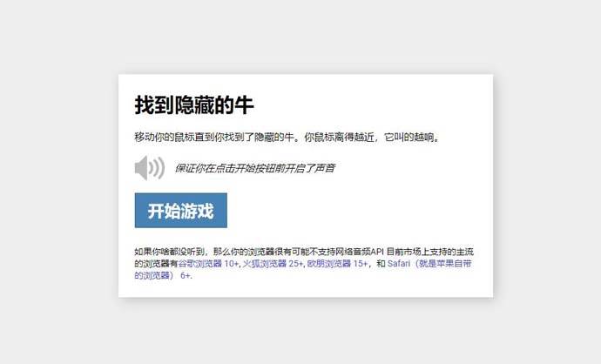Image resolution: width=601 pixels, height=364 pixels.
Task: Click the 的浏览器）6+ link continuation
Action: tap(163, 275)
